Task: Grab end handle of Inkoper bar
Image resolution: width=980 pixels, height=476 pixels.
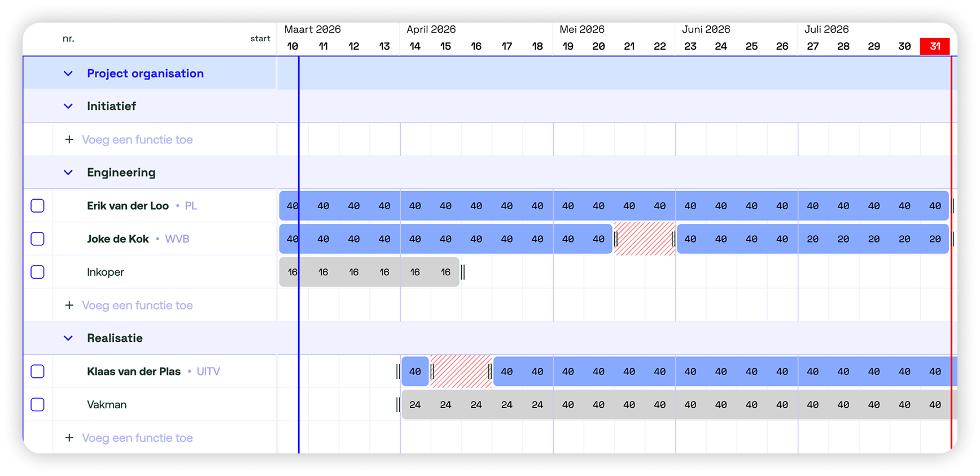Action: click(x=463, y=272)
